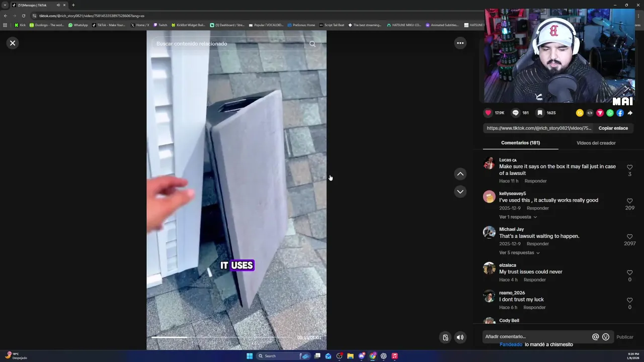Like elzalaca's comment
The image size is (644, 362).
pos(629,273)
